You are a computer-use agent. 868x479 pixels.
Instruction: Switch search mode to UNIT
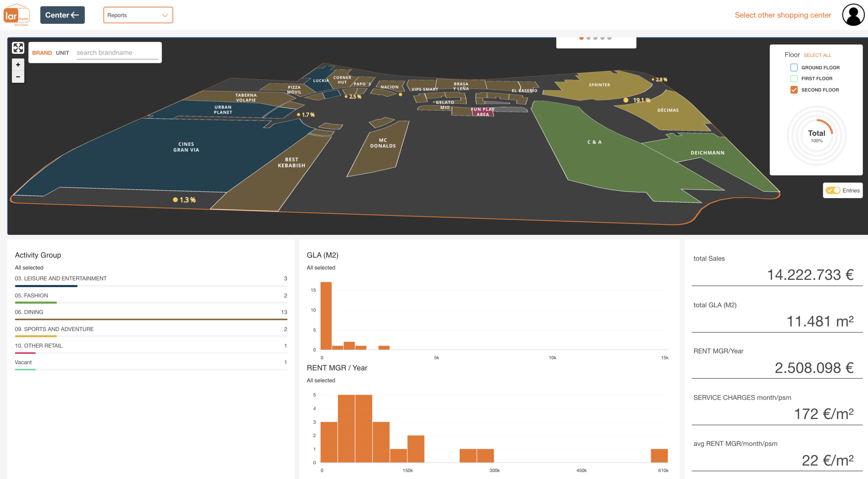62,53
